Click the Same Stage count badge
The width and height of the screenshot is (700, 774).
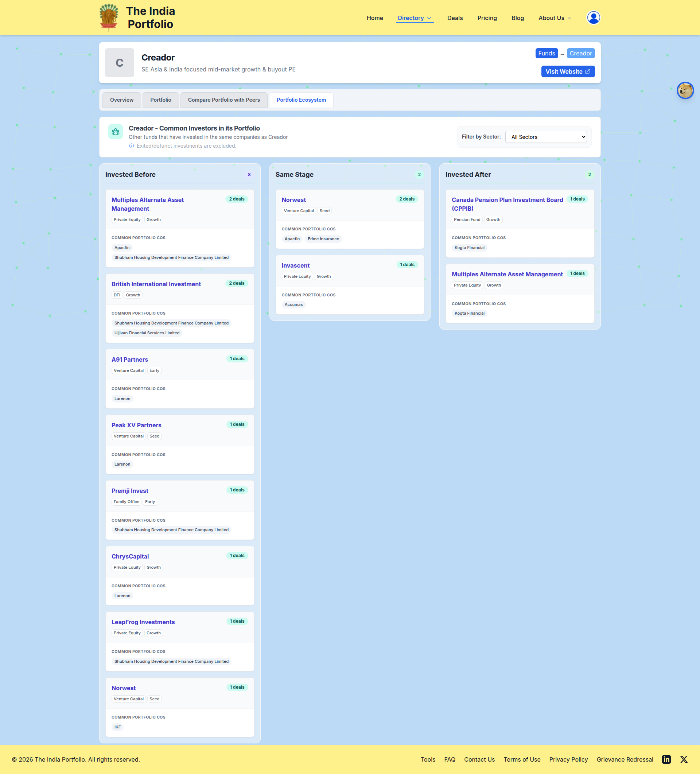pyautogui.click(x=419, y=175)
